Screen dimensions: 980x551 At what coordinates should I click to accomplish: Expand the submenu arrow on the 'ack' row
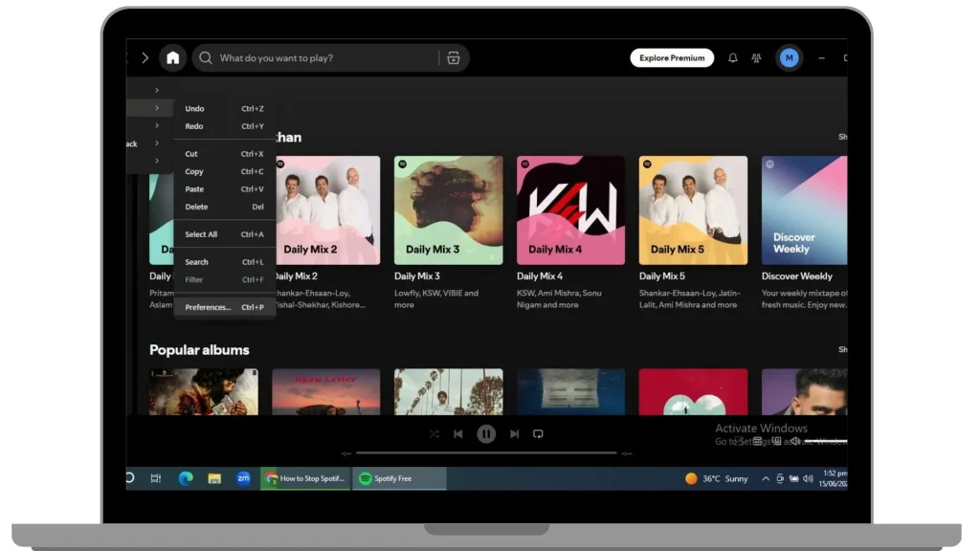click(x=157, y=143)
